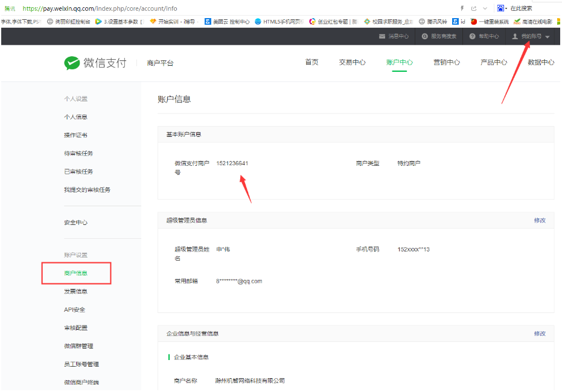This screenshot has height=392, width=562.
Task: Open the id bookmark
Action: 459,22
